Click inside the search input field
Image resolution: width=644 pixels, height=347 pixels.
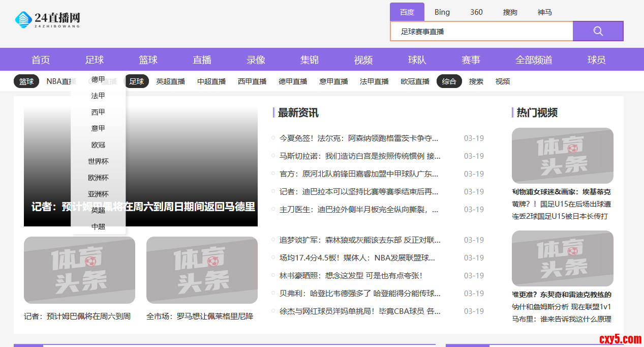[481, 31]
